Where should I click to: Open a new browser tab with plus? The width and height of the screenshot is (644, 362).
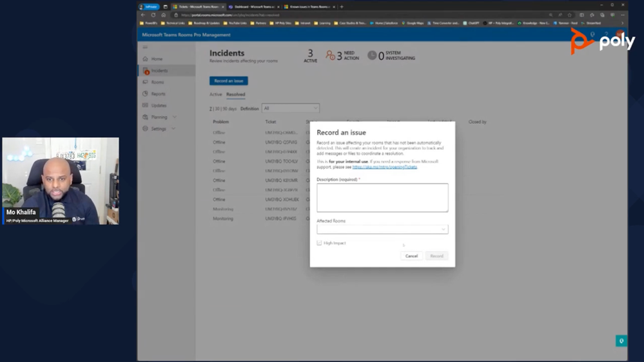pos(342,6)
